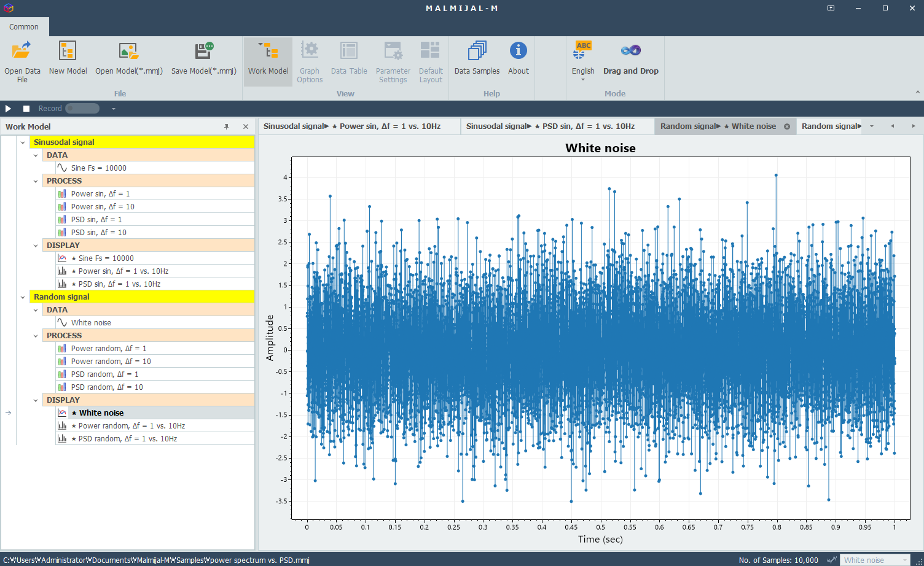Viewport: 924px width, 566px height.
Task: Select Sine Fs = 10000 data item
Action: (x=155, y=168)
